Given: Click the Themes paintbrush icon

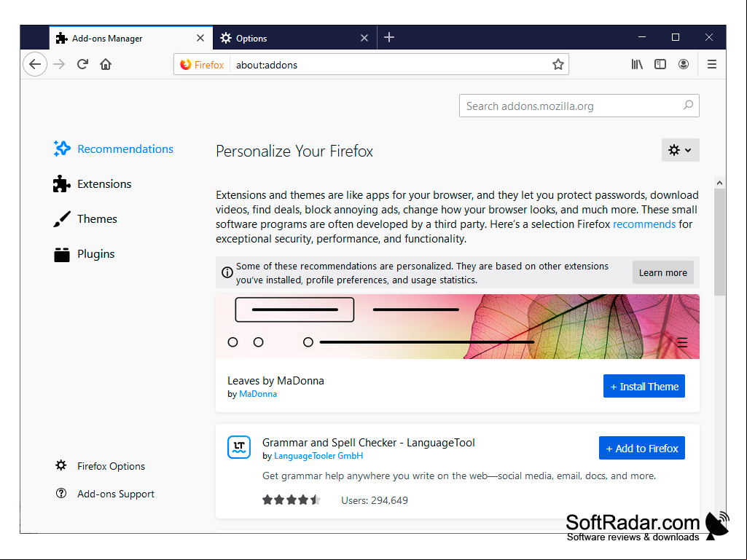Looking at the screenshot, I should [x=62, y=219].
